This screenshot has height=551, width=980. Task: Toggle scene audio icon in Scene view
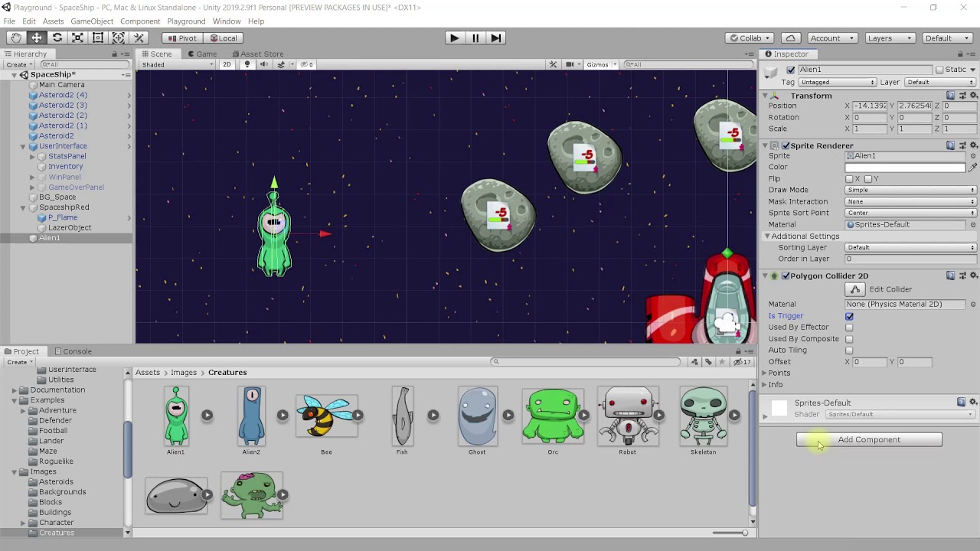coord(264,64)
